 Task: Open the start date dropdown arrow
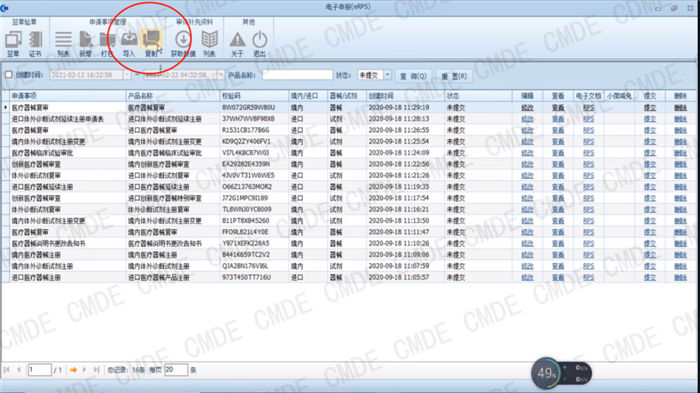pos(127,75)
